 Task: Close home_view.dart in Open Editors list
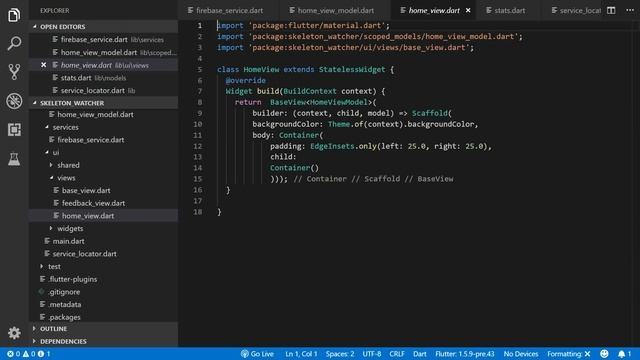click(44, 65)
